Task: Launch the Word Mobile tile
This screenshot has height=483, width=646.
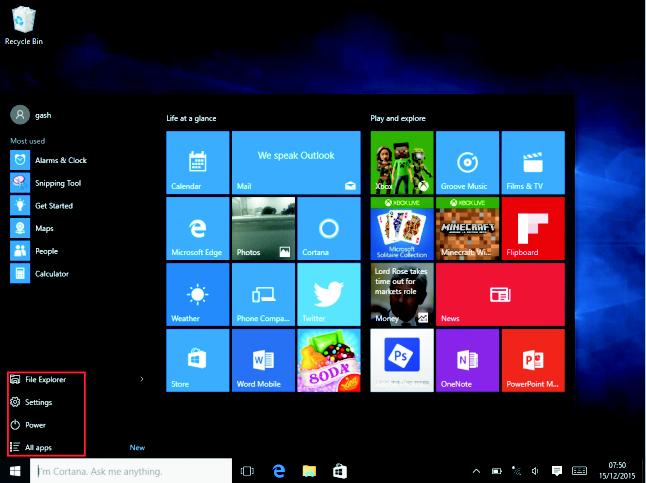Action: [264, 360]
